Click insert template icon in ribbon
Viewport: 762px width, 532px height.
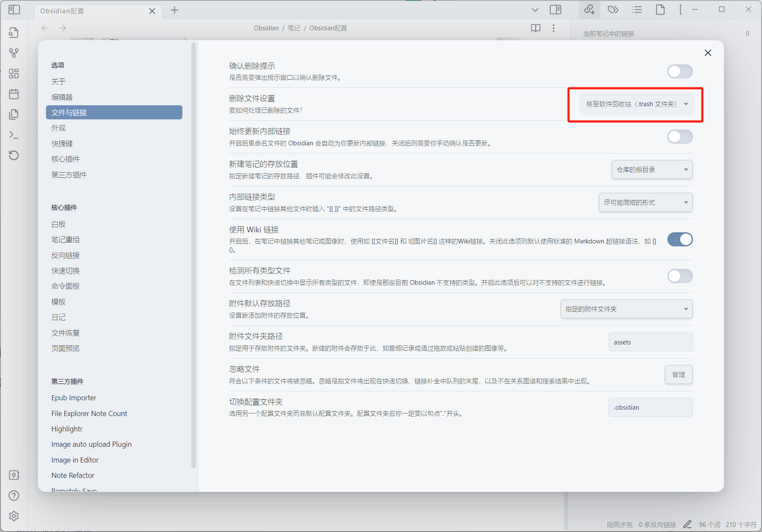[x=14, y=114]
